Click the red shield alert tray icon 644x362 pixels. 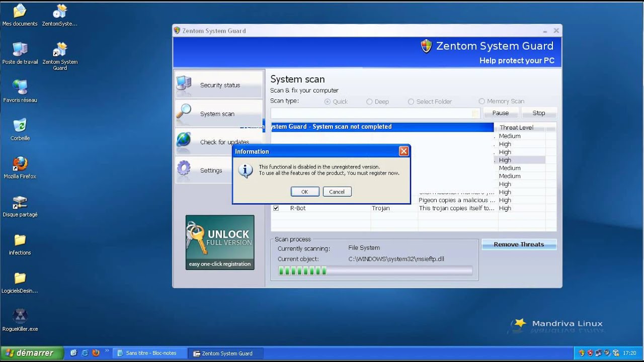[x=590, y=353]
